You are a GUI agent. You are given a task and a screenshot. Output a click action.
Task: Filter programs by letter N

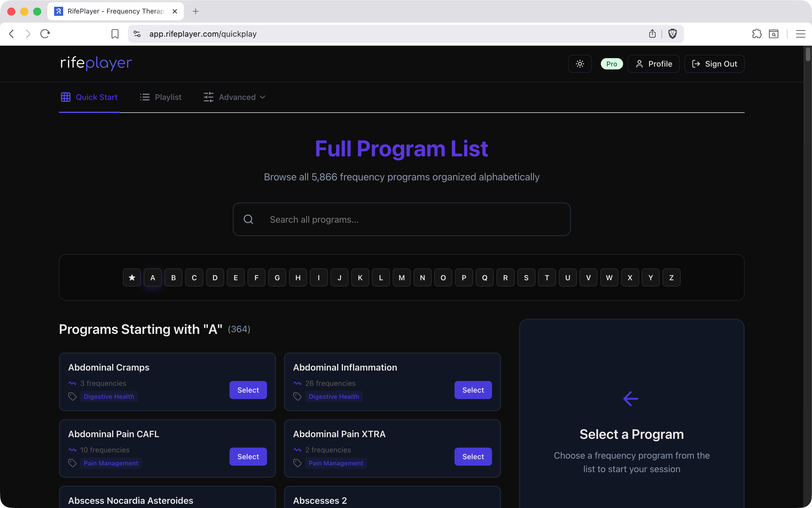(x=422, y=277)
